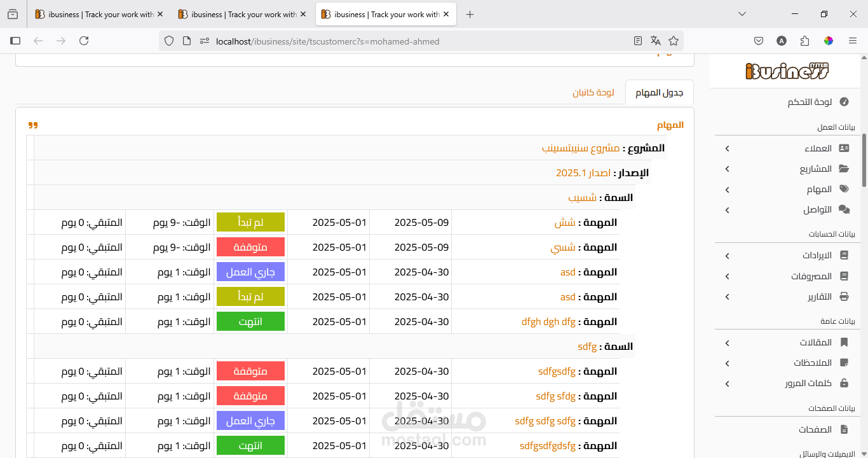Open the task link sdfgsdfg
The height and width of the screenshot is (458, 868).
click(x=557, y=371)
